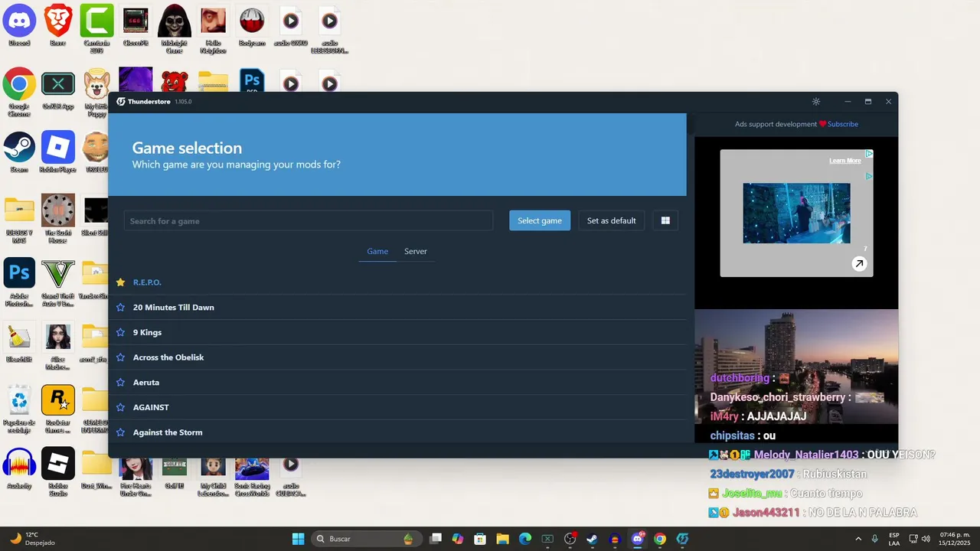The image size is (980, 551).
Task: Select Roblox Studio desktop icon
Action: click(x=58, y=471)
